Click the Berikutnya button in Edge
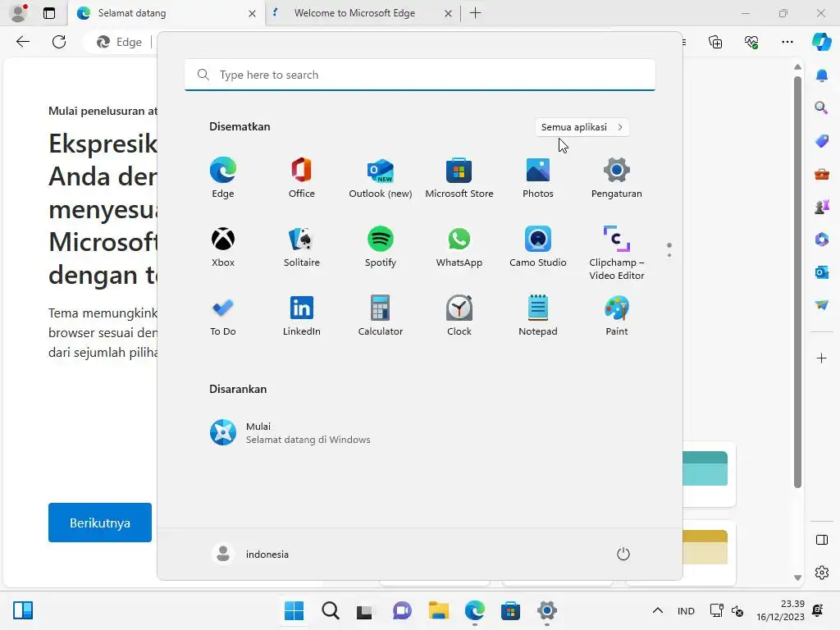The width and height of the screenshot is (840, 630). (x=99, y=523)
